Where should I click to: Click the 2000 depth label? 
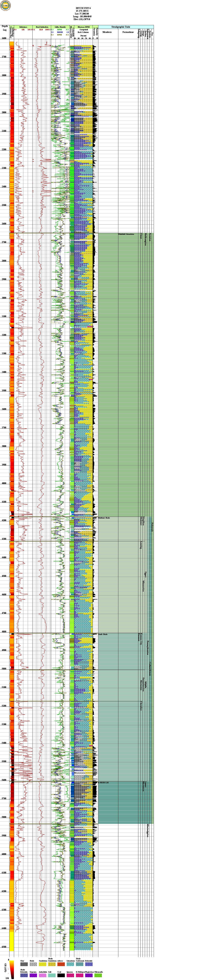coord(4,112)
